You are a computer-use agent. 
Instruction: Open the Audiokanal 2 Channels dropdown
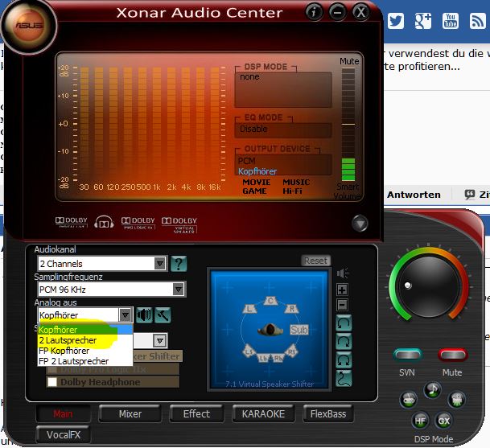[x=102, y=264]
